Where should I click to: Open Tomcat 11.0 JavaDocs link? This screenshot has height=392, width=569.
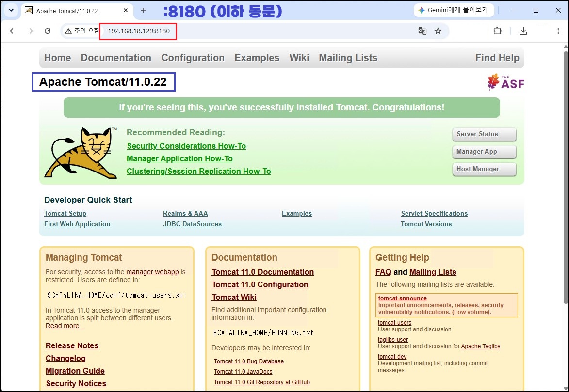[x=243, y=372]
